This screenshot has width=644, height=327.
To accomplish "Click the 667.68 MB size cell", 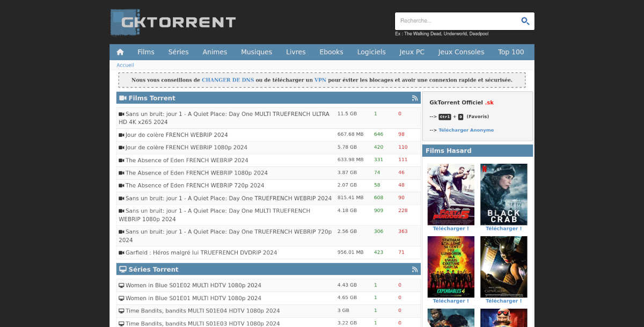I will pyautogui.click(x=350, y=134).
